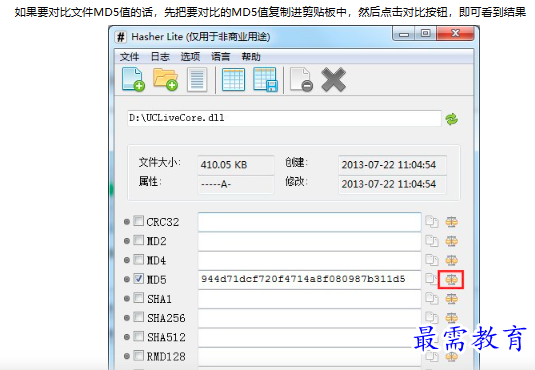
Task: Open the 选项 menu
Action: pos(190,56)
